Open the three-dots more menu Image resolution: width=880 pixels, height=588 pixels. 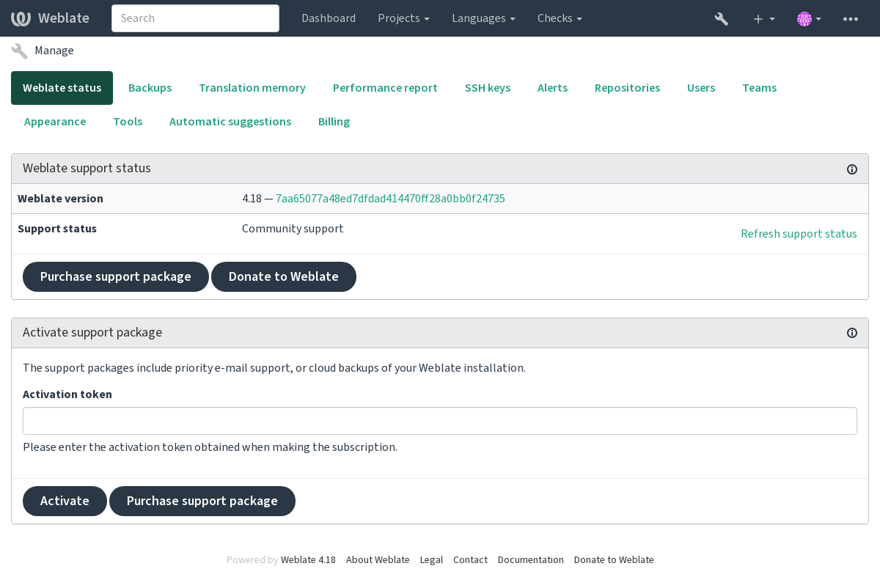click(851, 18)
